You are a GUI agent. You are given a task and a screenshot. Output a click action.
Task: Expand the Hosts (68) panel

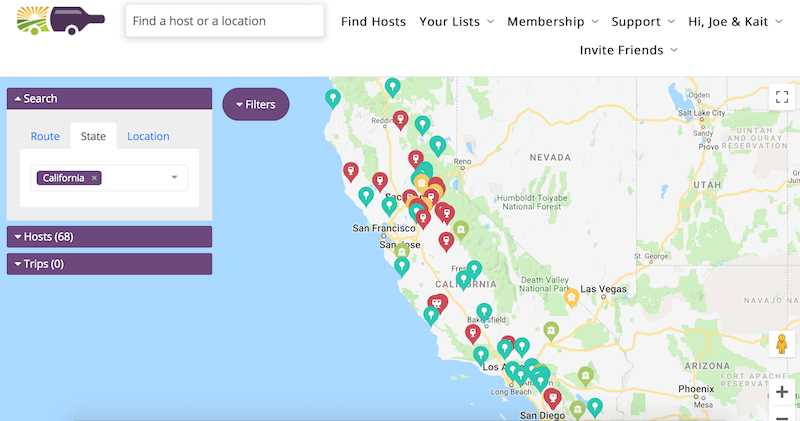coord(109,237)
